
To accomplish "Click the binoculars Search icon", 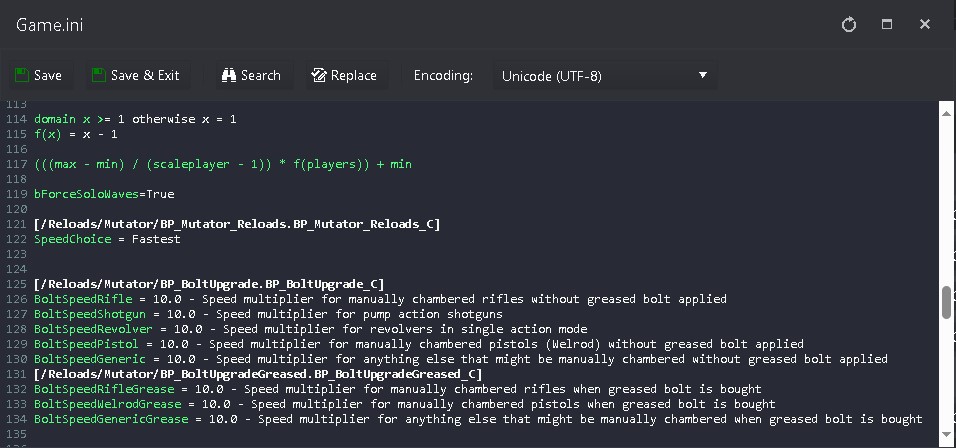I will [229, 75].
